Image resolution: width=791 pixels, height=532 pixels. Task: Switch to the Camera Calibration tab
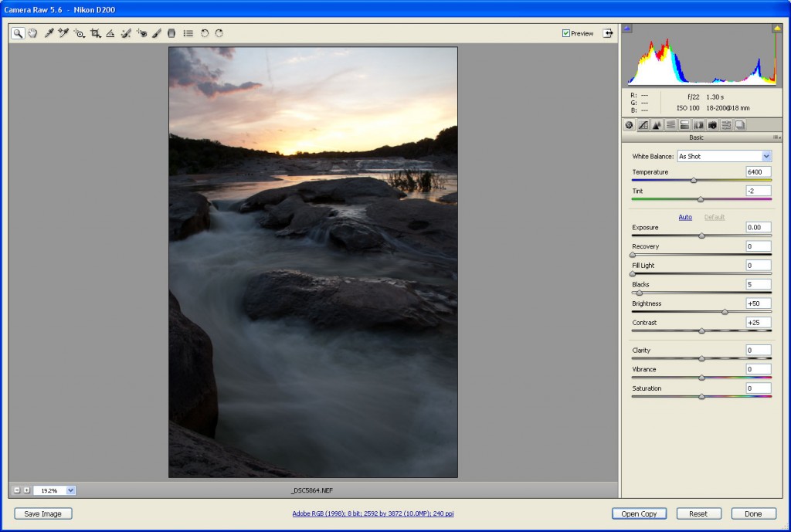coord(712,125)
